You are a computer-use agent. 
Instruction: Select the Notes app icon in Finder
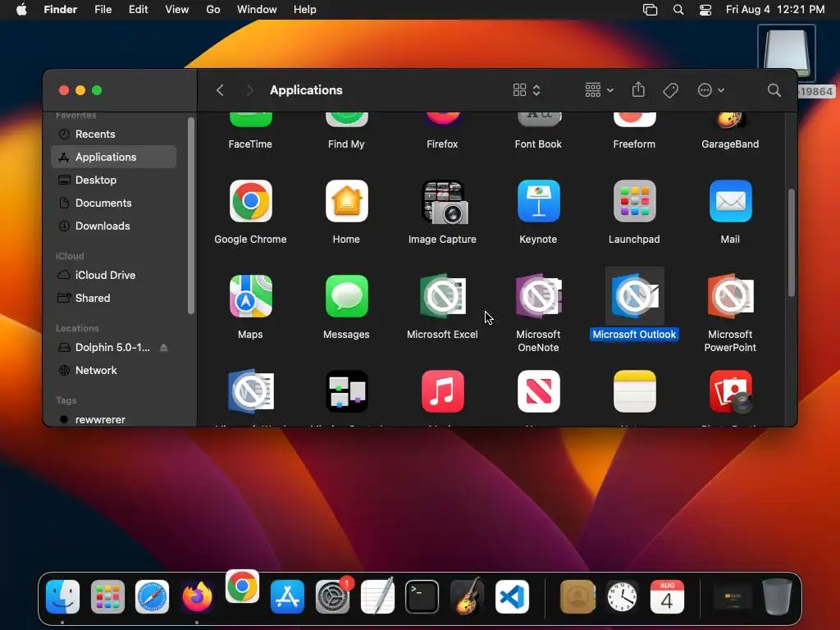pyautogui.click(x=634, y=391)
